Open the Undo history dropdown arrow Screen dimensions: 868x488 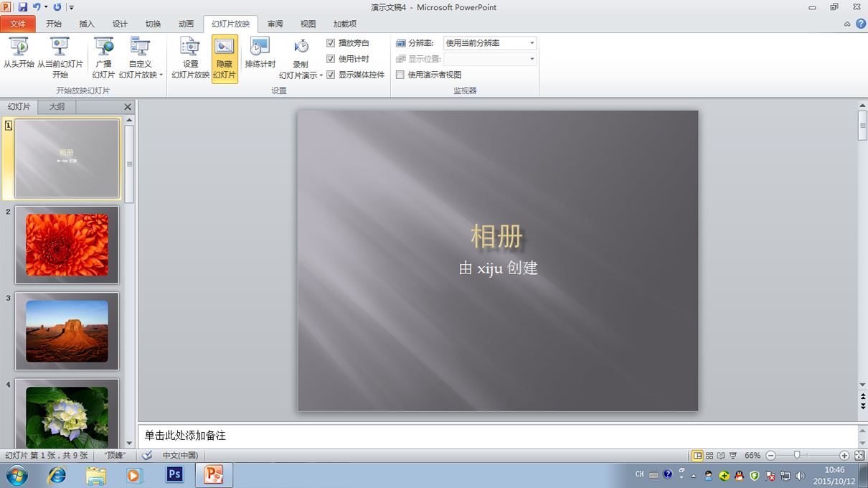pyautogui.click(x=46, y=7)
